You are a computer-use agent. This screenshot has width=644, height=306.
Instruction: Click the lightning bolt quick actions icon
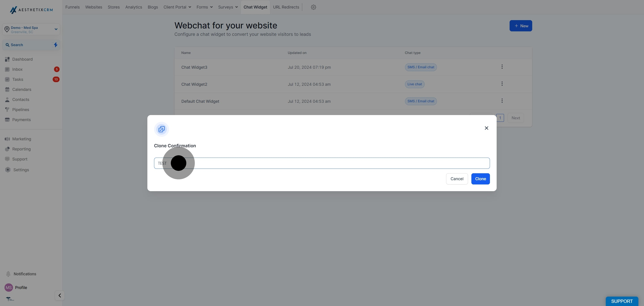click(x=55, y=45)
